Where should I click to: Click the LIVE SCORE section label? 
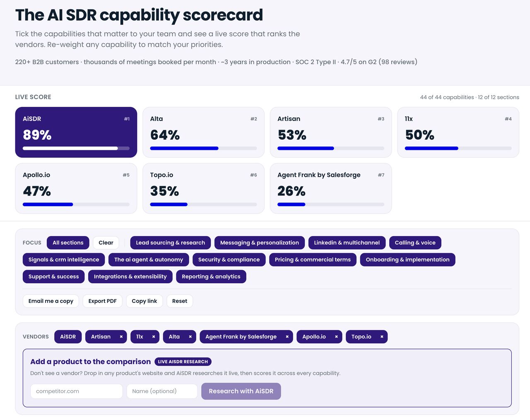coord(33,97)
